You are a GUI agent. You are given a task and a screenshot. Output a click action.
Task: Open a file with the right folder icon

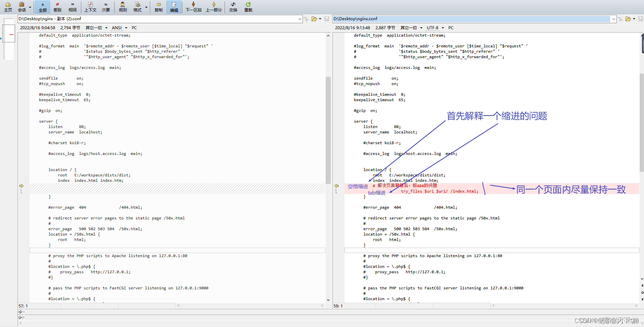[628, 19]
